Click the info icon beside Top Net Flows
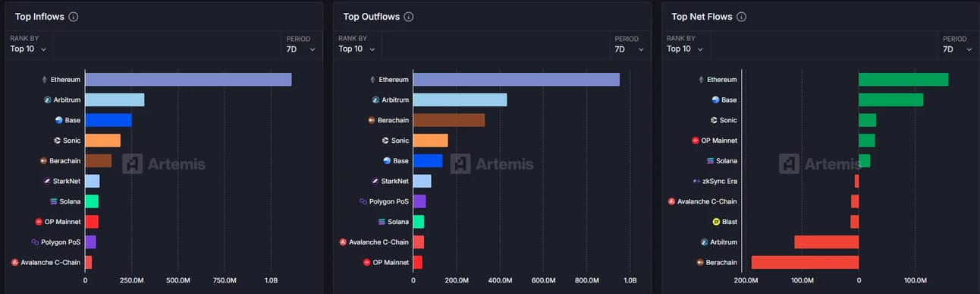Image resolution: width=980 pixels, height=294 pixels. tap(741, 17)
